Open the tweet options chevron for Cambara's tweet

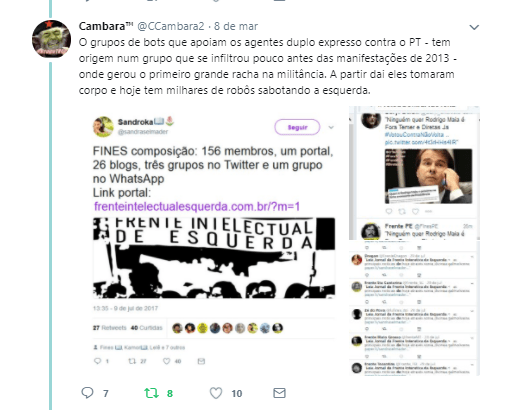pyautogui.click(x=474, y=27)
